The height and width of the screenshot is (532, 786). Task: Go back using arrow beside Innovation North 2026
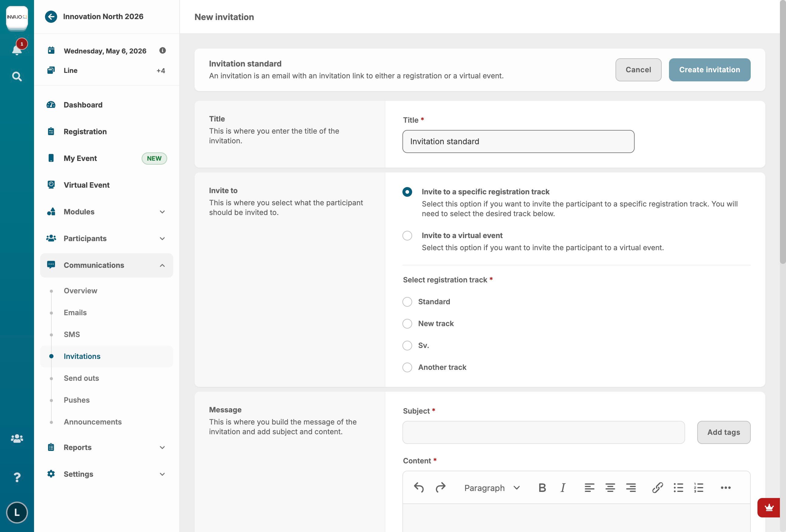(x=51, y=17)
